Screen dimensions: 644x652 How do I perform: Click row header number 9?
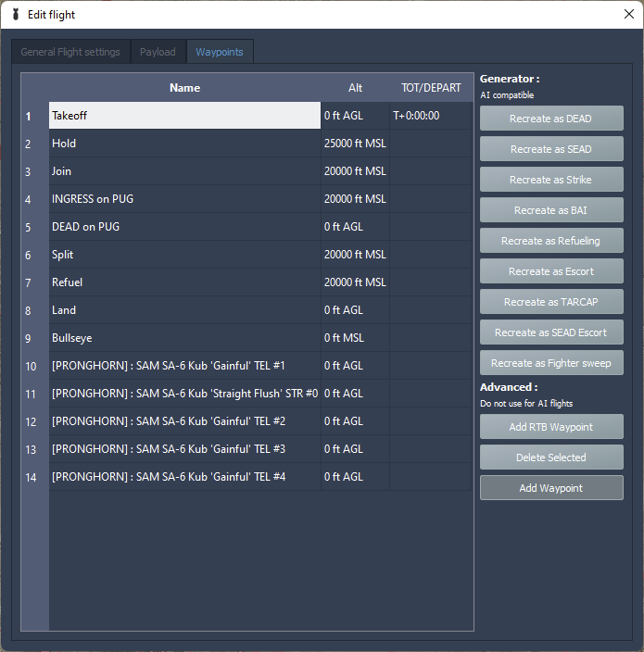pos(35,338)
